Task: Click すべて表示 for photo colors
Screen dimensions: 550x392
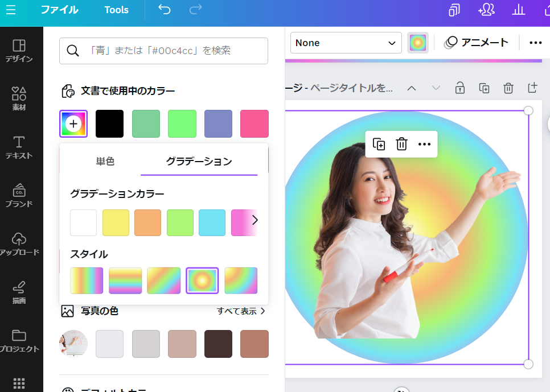Action: (241, 311)
